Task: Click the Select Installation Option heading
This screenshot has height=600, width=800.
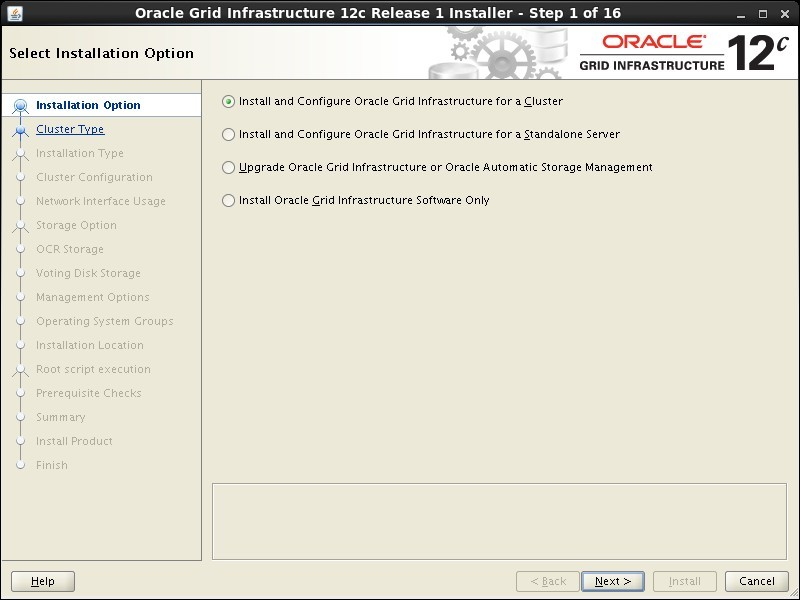Action: 102,53
